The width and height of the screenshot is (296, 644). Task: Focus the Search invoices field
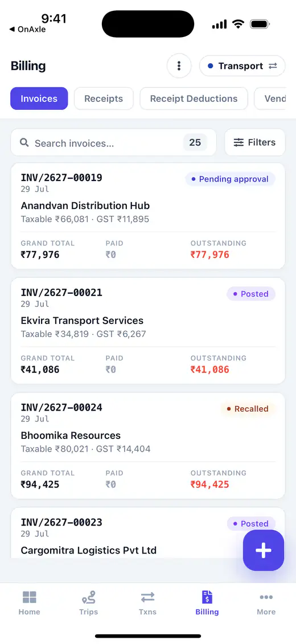tap(113, 142)
